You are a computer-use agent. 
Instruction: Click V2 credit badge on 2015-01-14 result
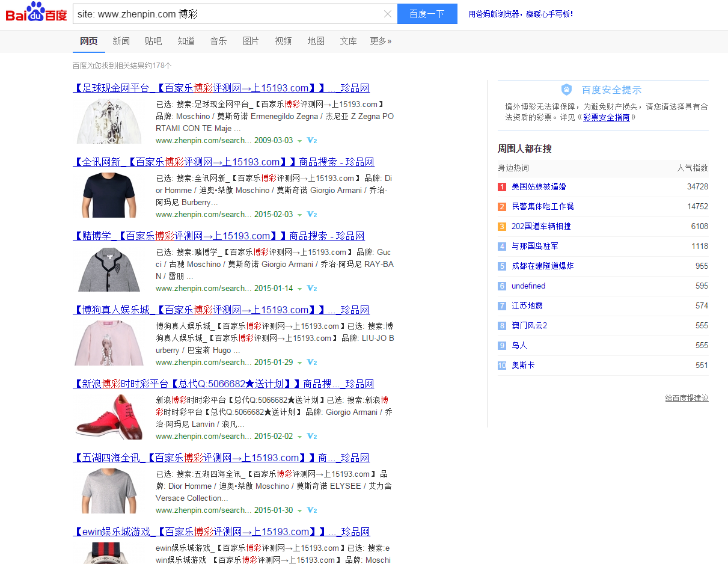[x=312, y=289]
